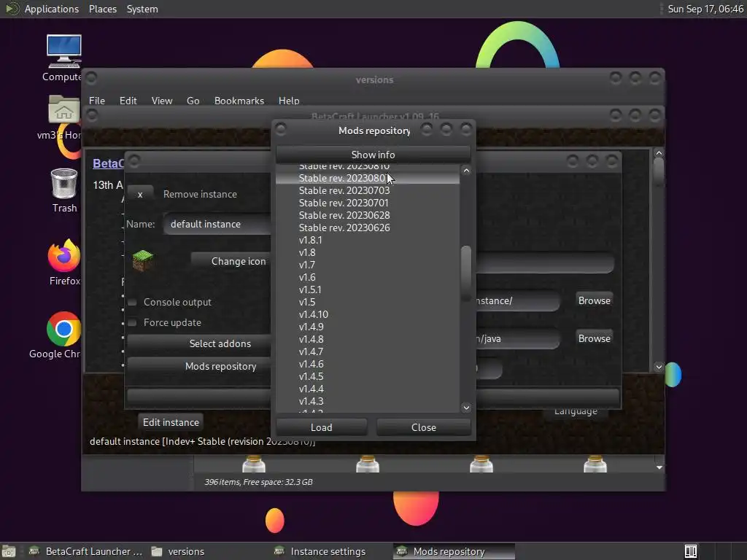Click the x remove instance button
Image resolution: width=747 pixels, height=560 pixels.
[x=140, y=194]
